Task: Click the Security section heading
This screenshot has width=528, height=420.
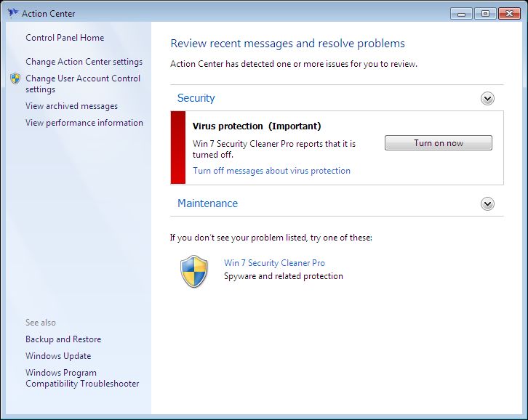Action: [x=196, y=98]
